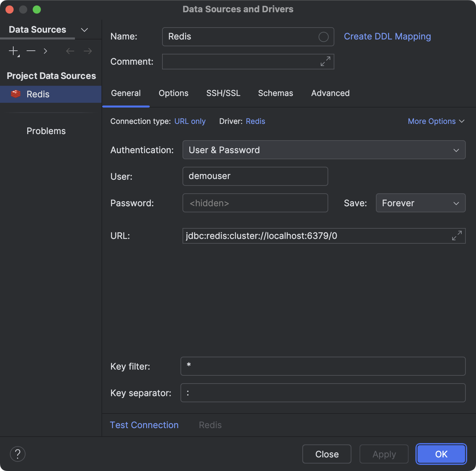The image size is (476, 471).
Task: Open the Save password dropdown
Action: click(421, 203)
